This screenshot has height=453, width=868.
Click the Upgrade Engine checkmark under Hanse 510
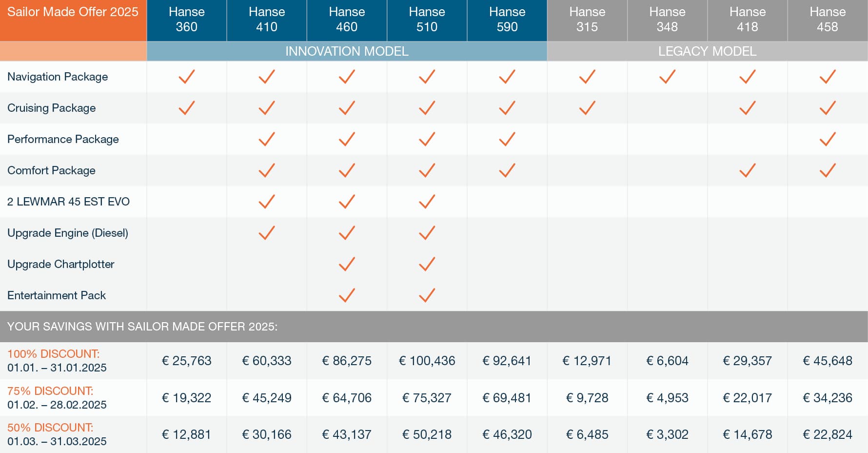(427, 233)
